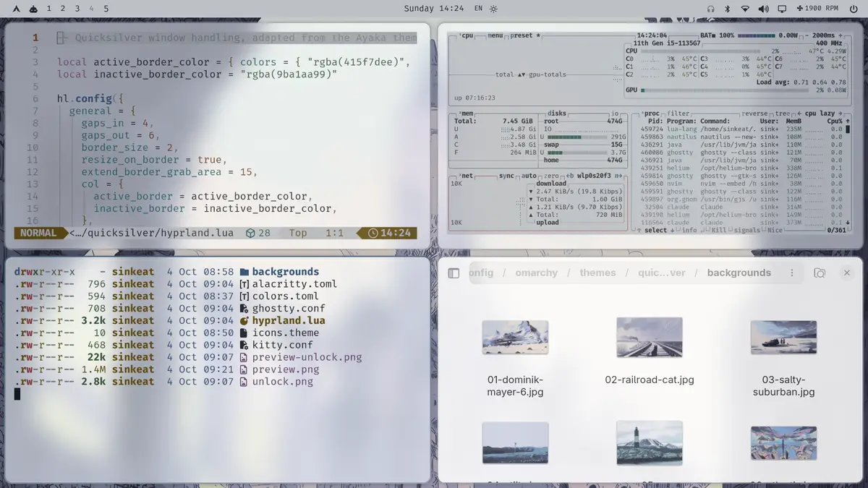868x488 pixels.
Task: Select the 02-railroad-cat.jpg thumbnail
Action: point(650,337)
